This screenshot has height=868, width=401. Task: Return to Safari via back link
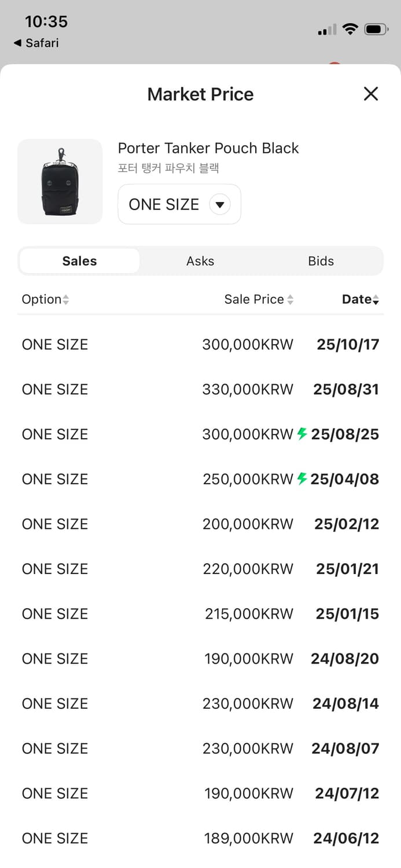click(36, 43)
